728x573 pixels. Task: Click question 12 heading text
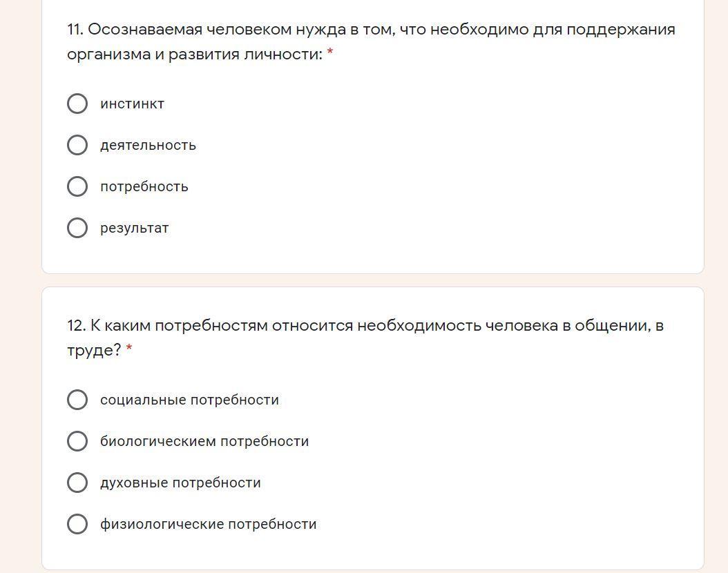[365, 326]
